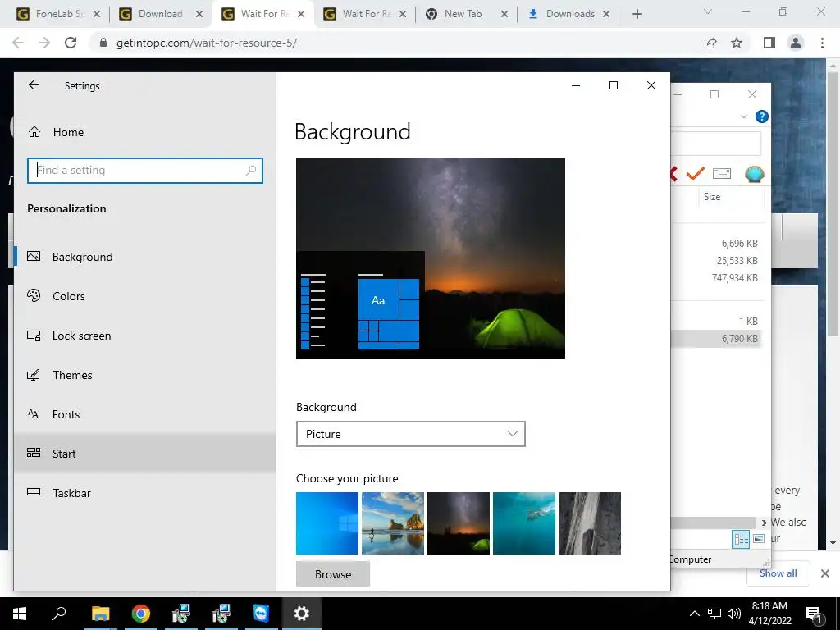Open Chrome tab search chevron
The height and width of the screenshot is (630, 840).
tap(708, 11)
